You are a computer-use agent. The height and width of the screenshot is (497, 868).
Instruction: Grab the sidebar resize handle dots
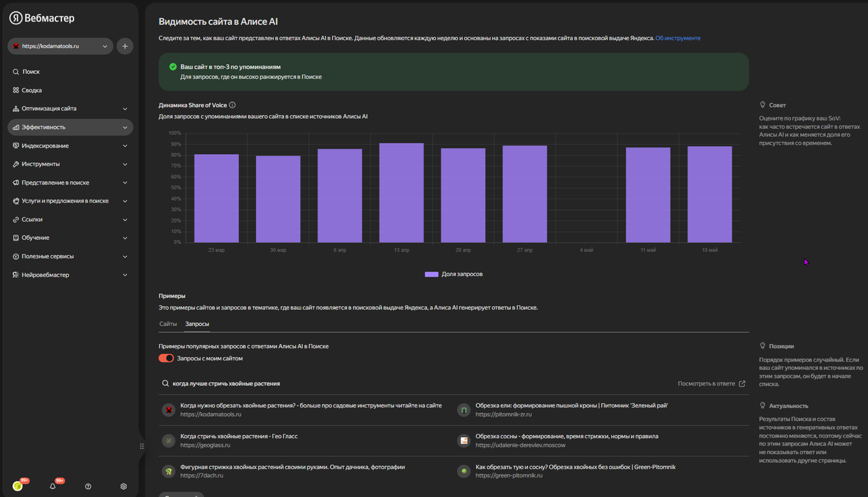(x=142, y=446)
